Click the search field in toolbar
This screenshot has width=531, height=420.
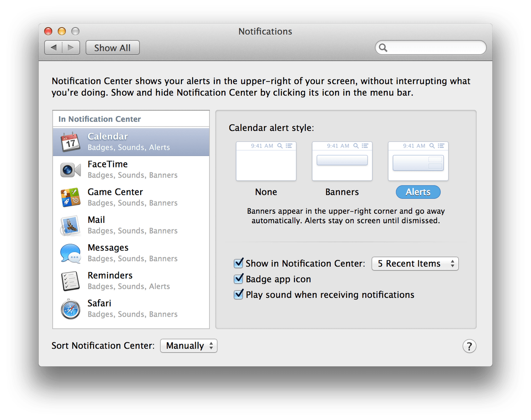click(435, 48)
